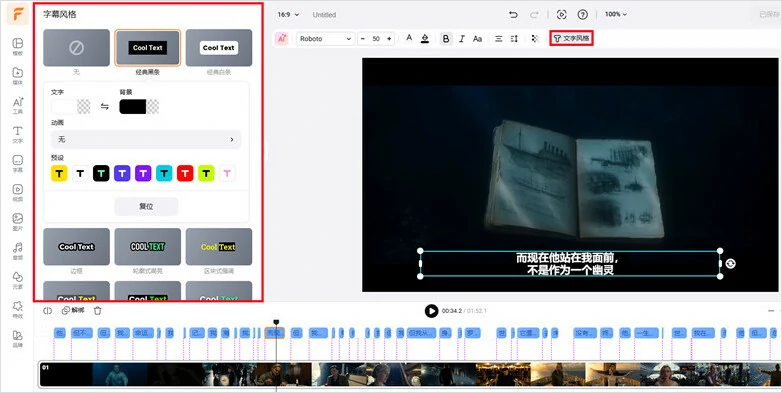Toggle bold formatting B
This screenshot has width=782, height=393.
pyautogui.click(x=446, y=38)
